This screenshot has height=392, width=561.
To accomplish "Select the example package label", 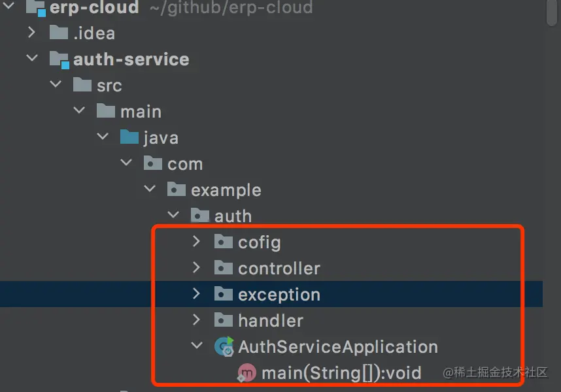I will [226, 191].
